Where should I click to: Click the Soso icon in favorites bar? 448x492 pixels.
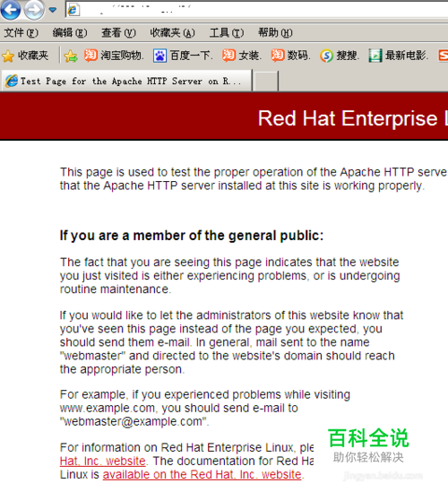tap(326, 56)
